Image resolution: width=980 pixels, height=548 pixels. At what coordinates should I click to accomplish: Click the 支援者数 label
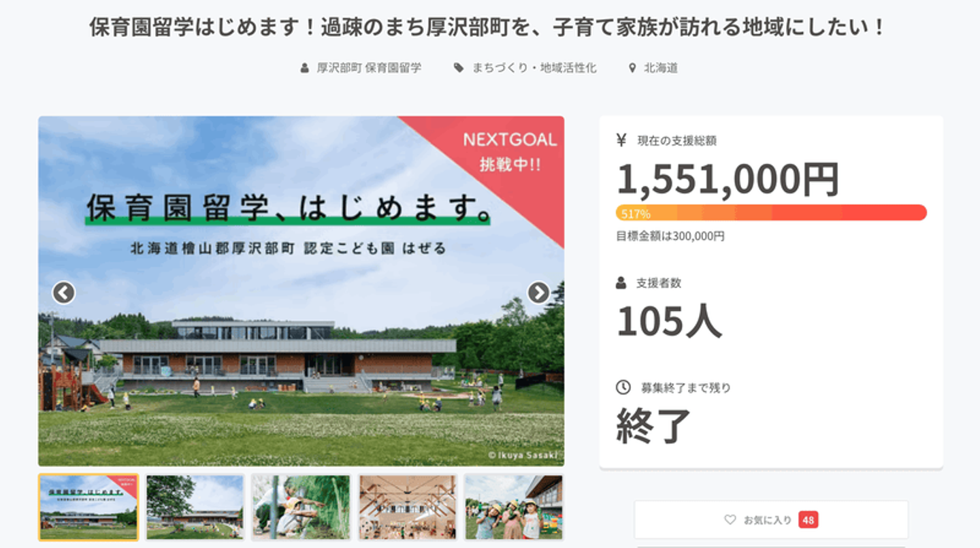[658, 283]
